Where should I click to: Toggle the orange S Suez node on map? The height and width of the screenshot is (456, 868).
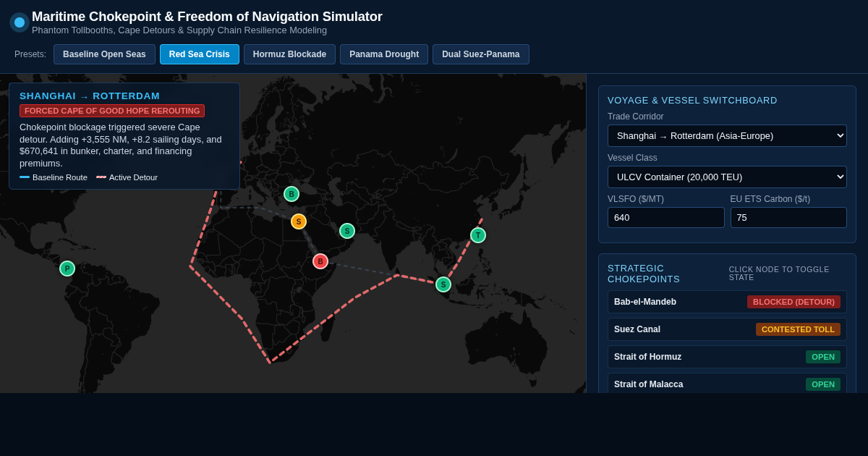[299, 221]
